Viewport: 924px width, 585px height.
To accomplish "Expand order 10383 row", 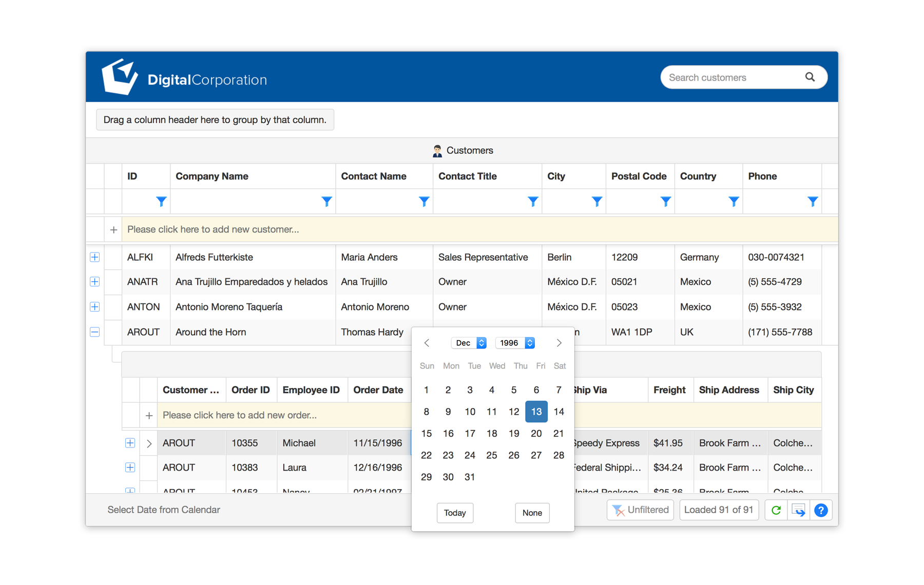I will tap(130, 467).
